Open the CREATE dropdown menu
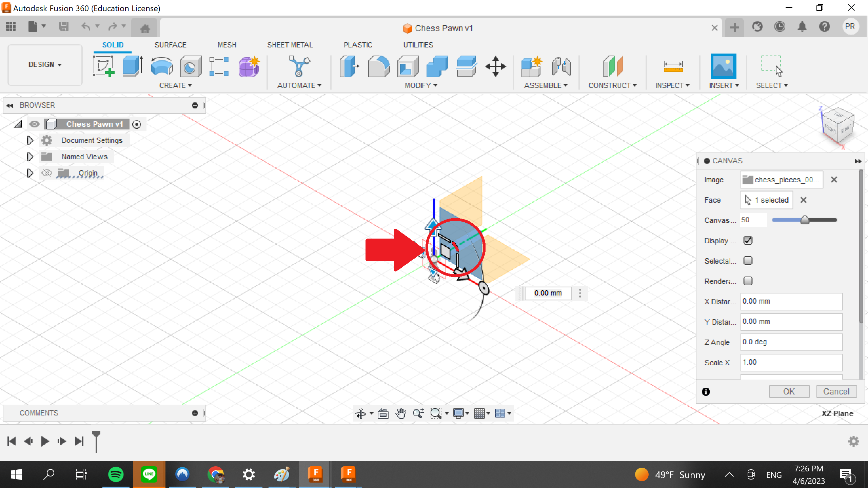Image resolution: width=868 pixels, height=488 pixels. click(175, 85)
